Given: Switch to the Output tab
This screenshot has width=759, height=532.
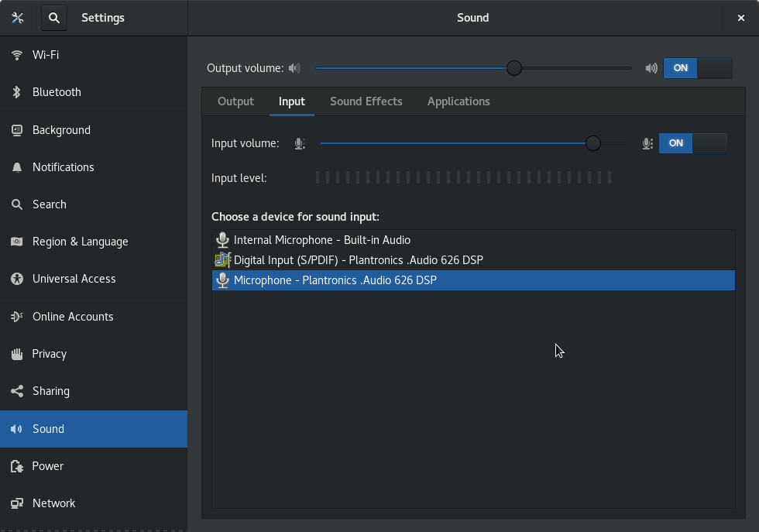Looking at the screenshot, I should (235, 101).
